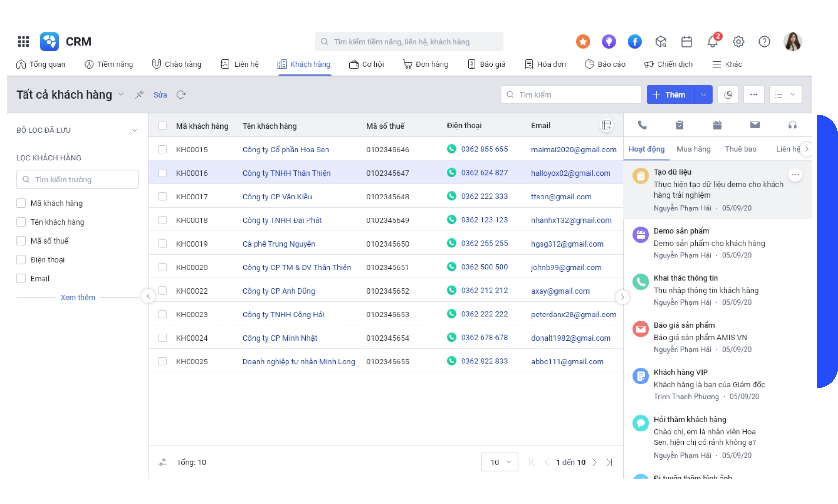Open the Tiềm năng menu

pos(109,64)
